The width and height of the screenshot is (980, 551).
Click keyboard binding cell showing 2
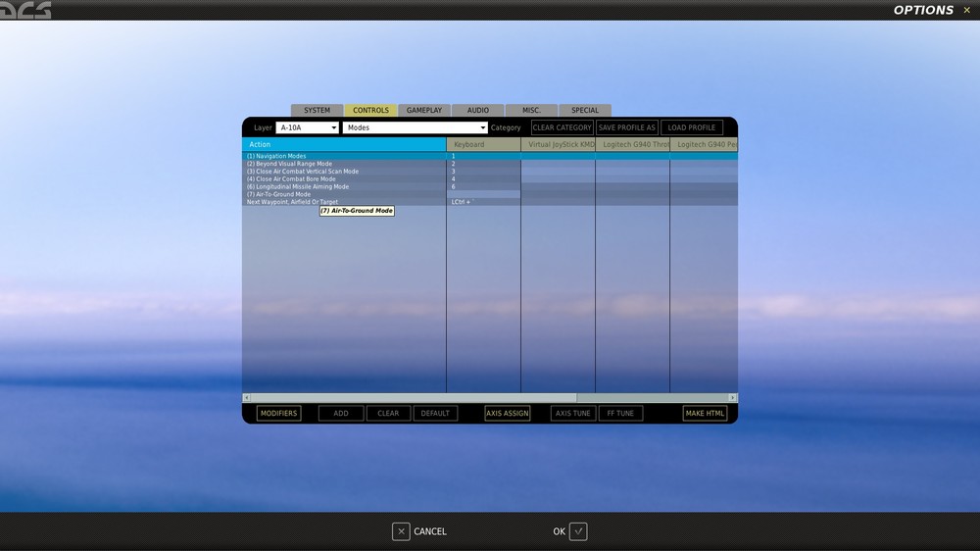click(x=483, y=164)
